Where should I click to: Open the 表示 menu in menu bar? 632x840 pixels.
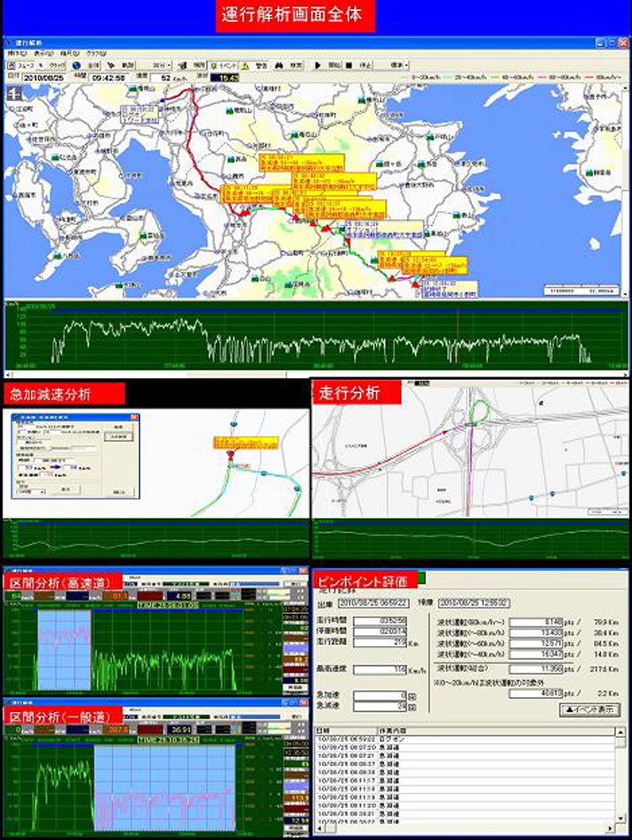pos(39,54)
